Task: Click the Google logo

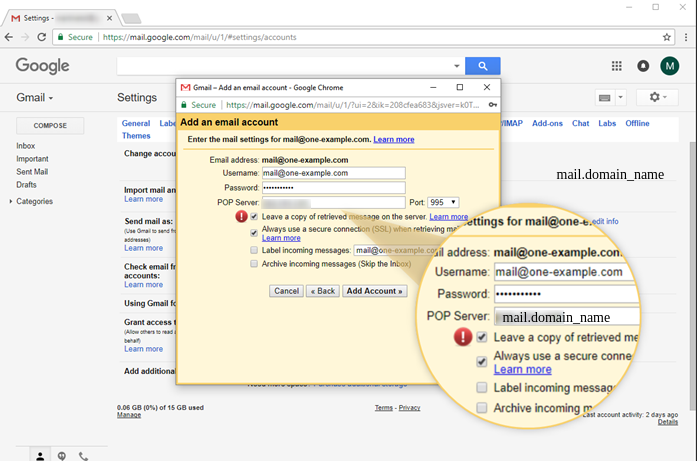Action: [43, 66]
